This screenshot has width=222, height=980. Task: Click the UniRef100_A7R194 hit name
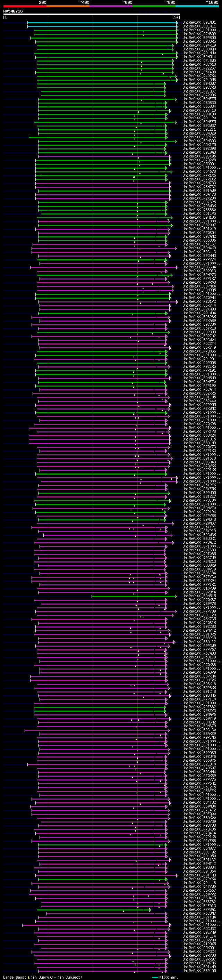point(199,512)
